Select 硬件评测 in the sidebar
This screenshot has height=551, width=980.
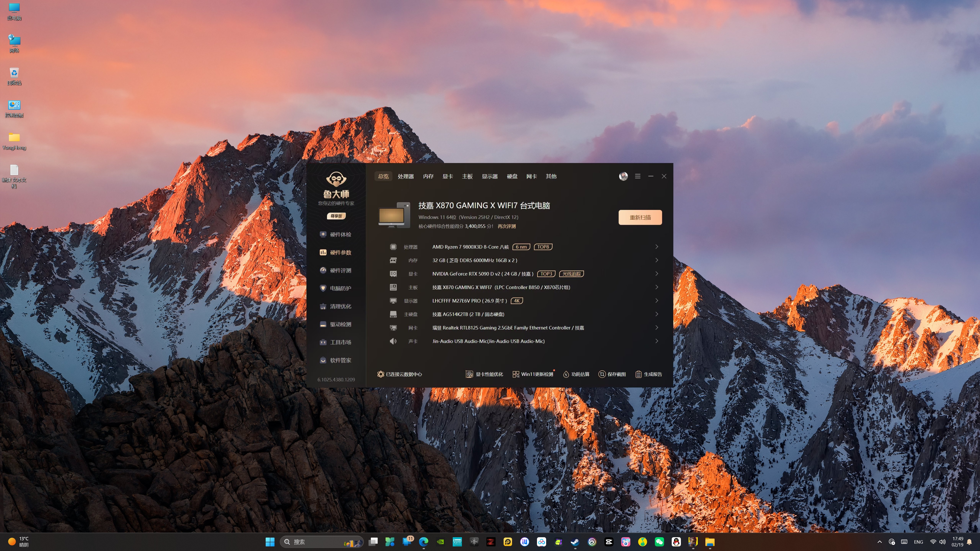click(x=340, y=270)
